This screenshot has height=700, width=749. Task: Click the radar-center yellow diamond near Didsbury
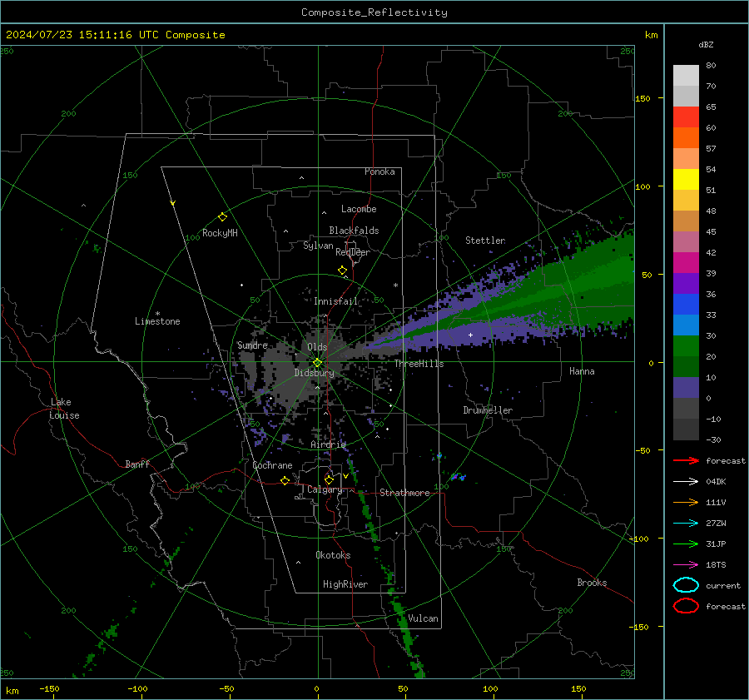317,363
